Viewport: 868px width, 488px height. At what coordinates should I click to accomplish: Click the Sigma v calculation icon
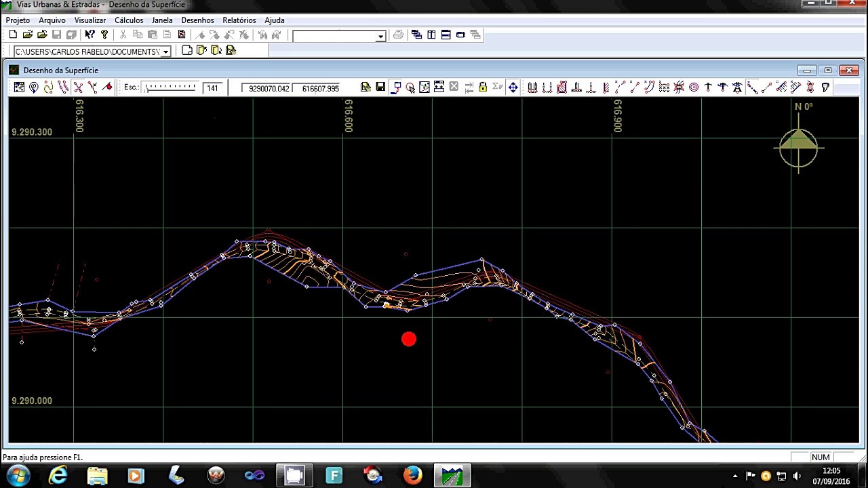[498, 87]
